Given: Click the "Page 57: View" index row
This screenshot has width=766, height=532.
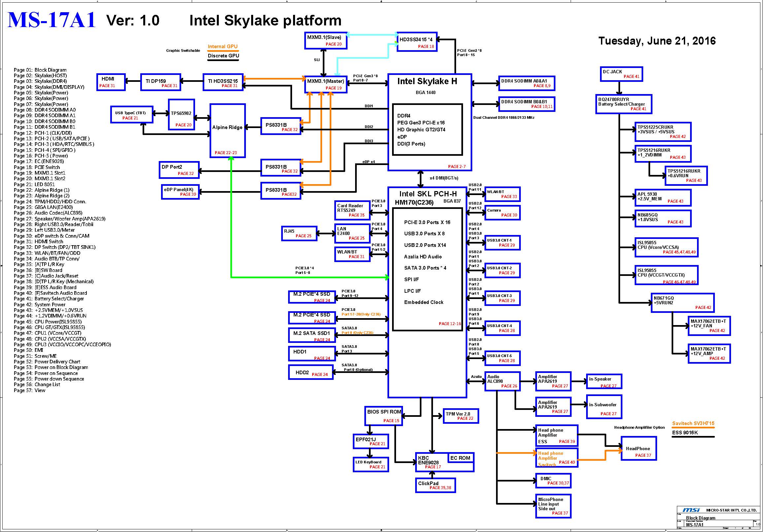Looking at the screenshot, I should click(x=29, y=390).
